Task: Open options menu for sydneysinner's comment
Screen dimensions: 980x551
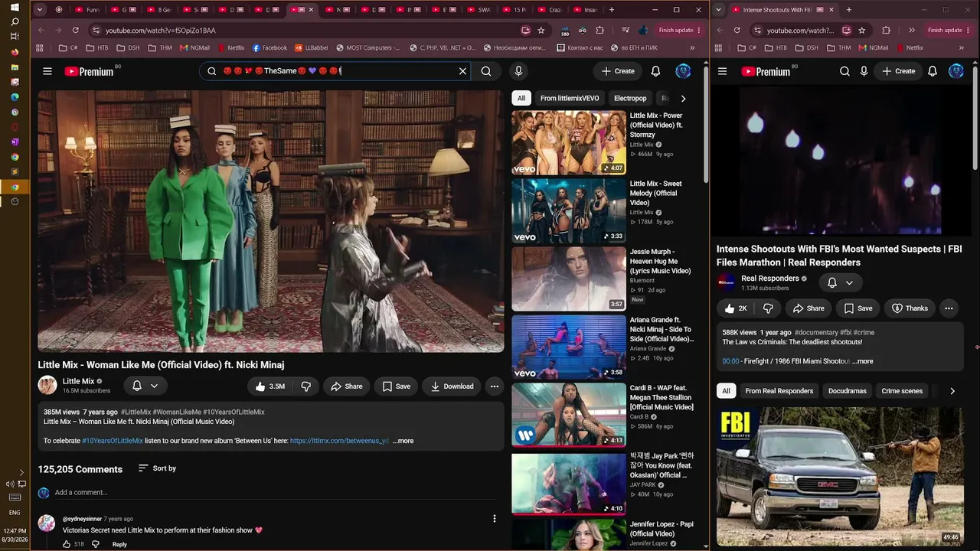Action: [495, 519]
